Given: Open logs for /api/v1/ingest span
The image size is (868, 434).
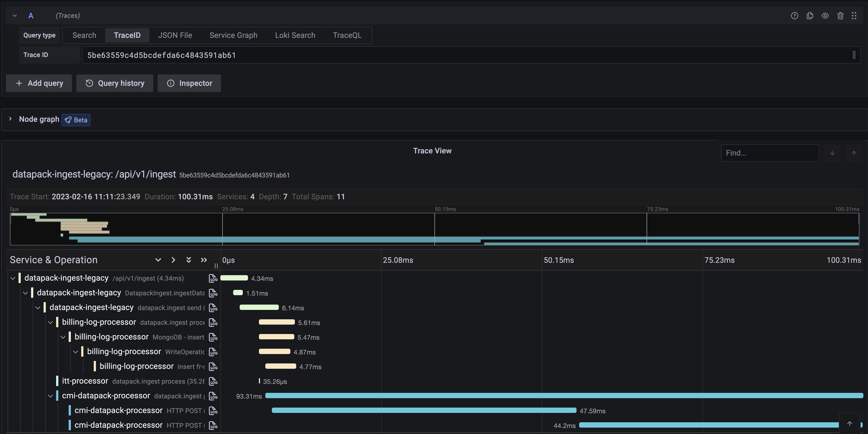Looking at the screenshot, I should [x=213, y=278].
